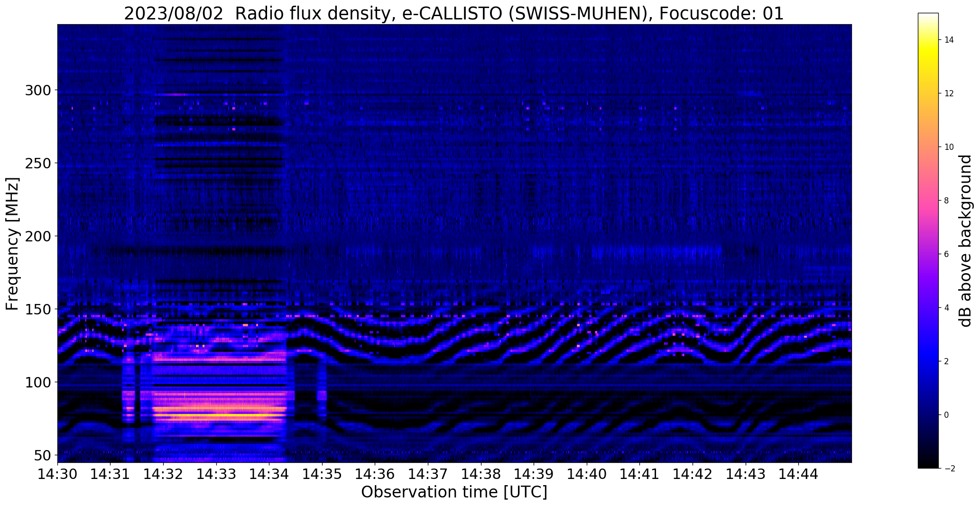This screenshot has height=506, width=980.
Task: Click the 14:44 time tick label
Action: click(x=799, y=474)
